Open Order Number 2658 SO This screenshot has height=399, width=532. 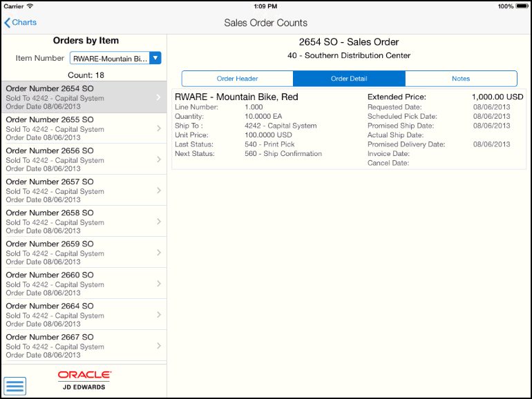click(x=84, y=222)
